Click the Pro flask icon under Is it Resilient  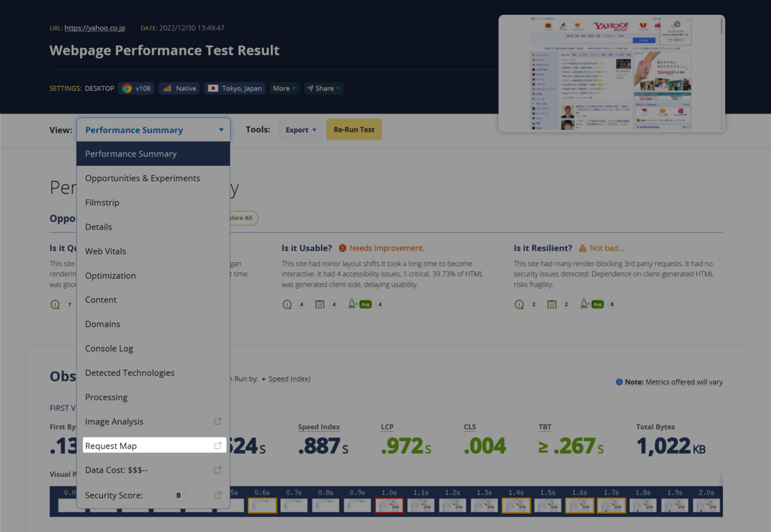[592, 304]
